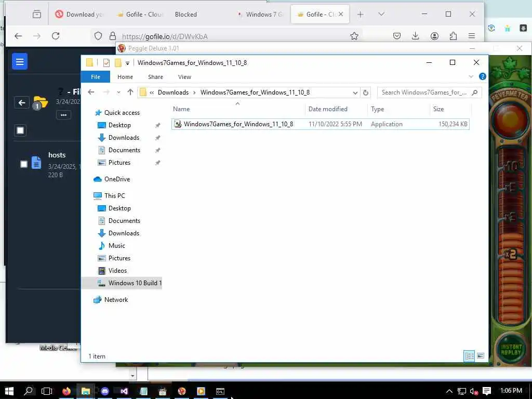532x399 pixels.
Task: Select This PC in navigation pane
Action: pos(114,196)
